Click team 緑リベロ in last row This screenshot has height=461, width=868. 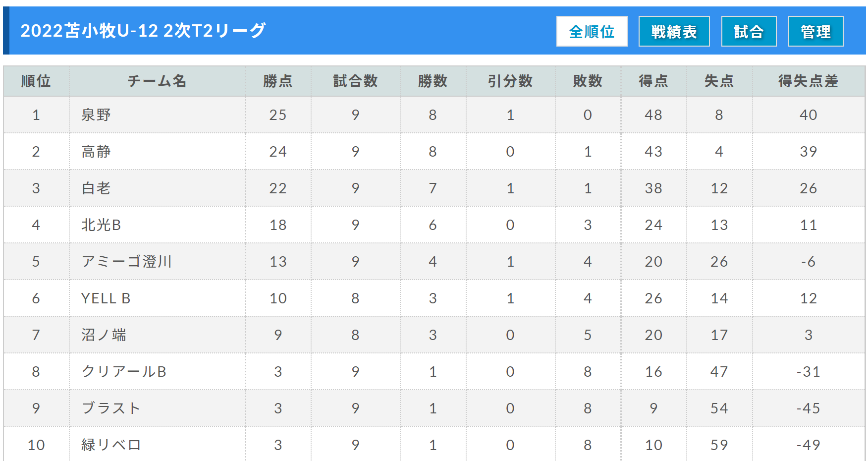111,445
